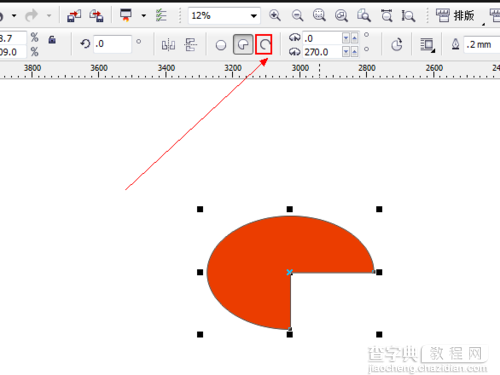Click the blue center X marker of the pie

pos(289,272)
